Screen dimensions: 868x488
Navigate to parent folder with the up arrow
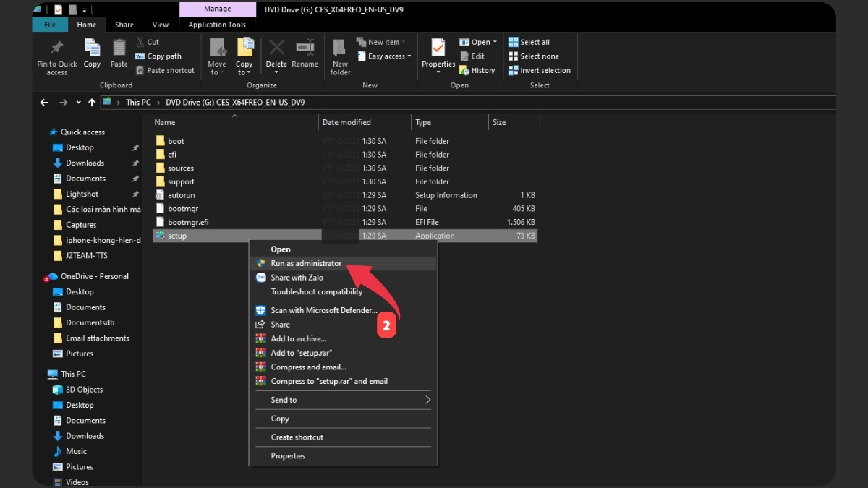pyautogui.click(x=91, y=102)
